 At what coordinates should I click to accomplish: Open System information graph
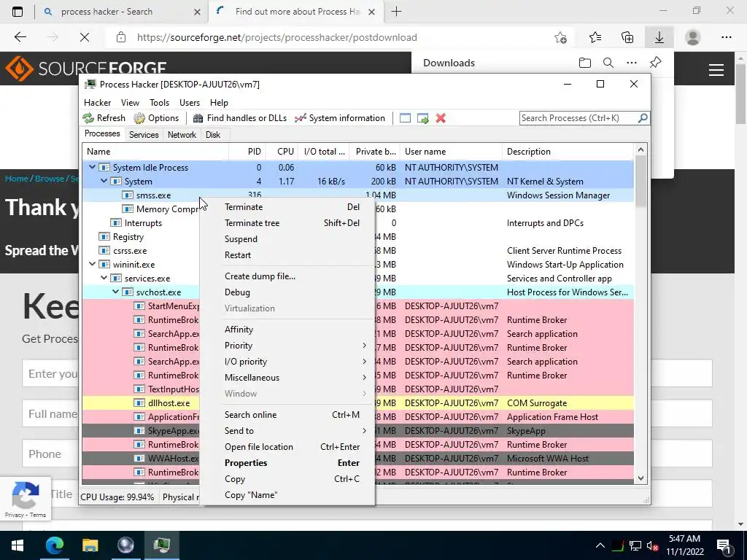click(340, 118)
